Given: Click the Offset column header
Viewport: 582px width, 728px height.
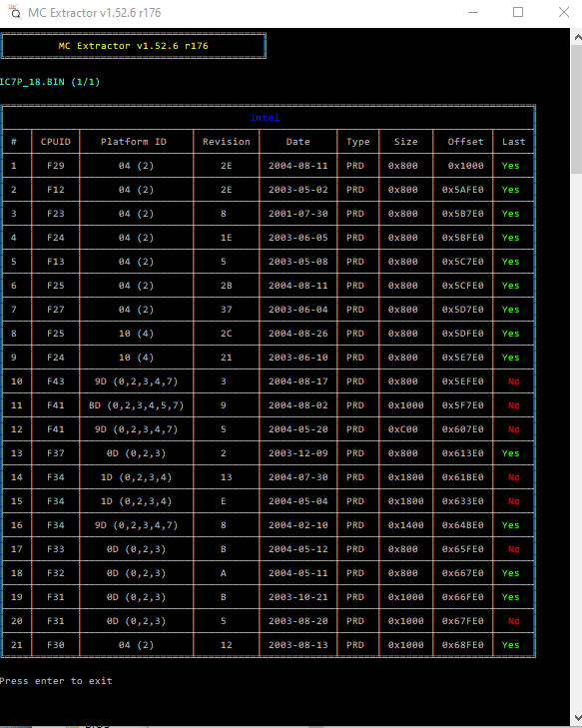Looking at the screenshot, I should [465, 142].
